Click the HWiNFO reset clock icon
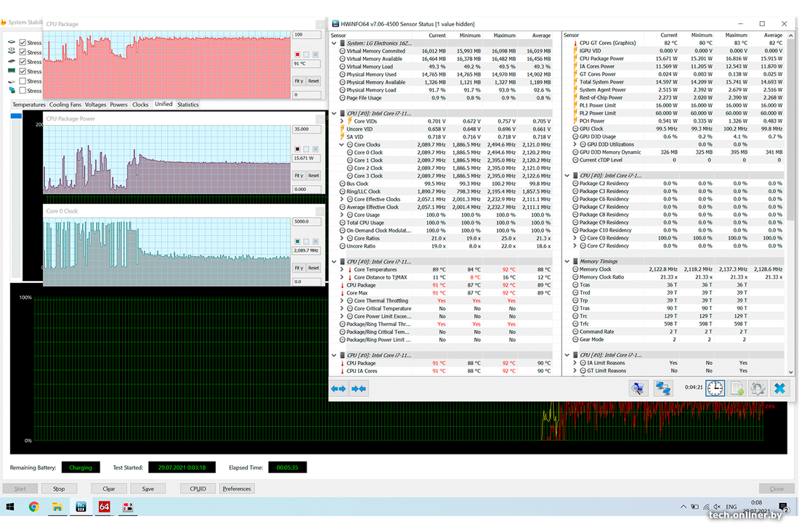 tap(715, 388)
